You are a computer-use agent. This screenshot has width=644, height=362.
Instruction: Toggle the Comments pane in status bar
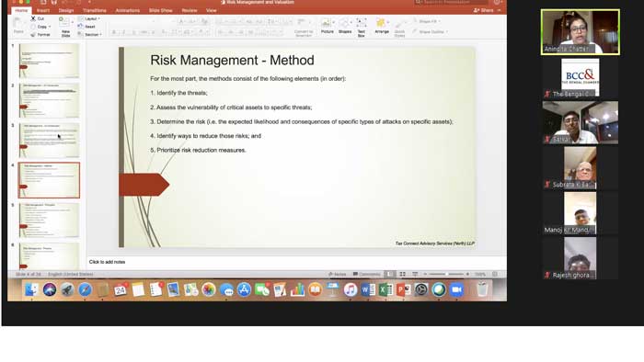coord(366,274)
